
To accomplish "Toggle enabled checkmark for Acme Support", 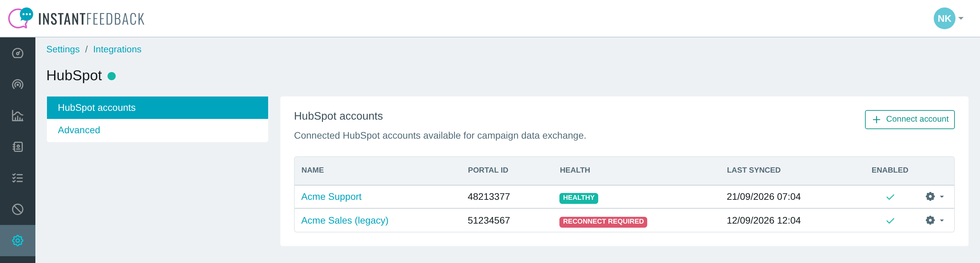I will 890,197.
